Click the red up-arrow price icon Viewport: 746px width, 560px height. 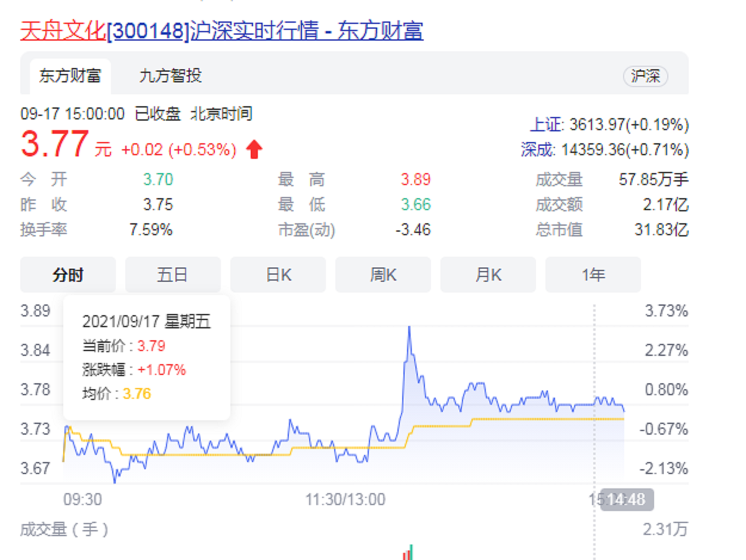[254, 149]
